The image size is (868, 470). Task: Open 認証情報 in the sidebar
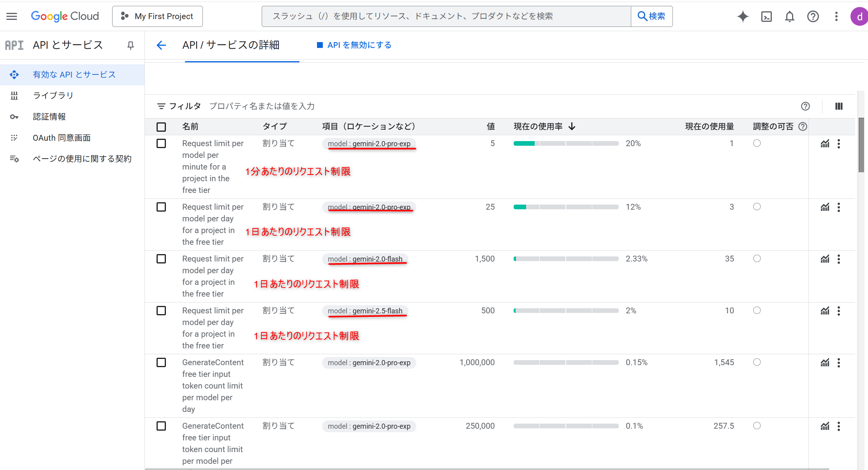click(x=72, y=117)
